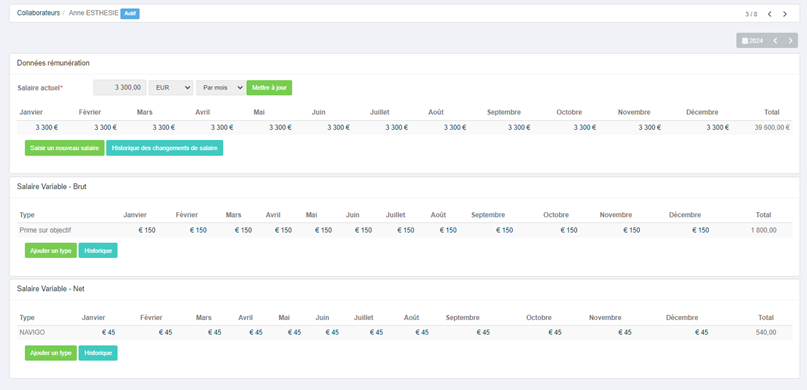This screenshot has width=807, height=390.
Task: Open Historique des changements de salaire
Action: point(165,148)
